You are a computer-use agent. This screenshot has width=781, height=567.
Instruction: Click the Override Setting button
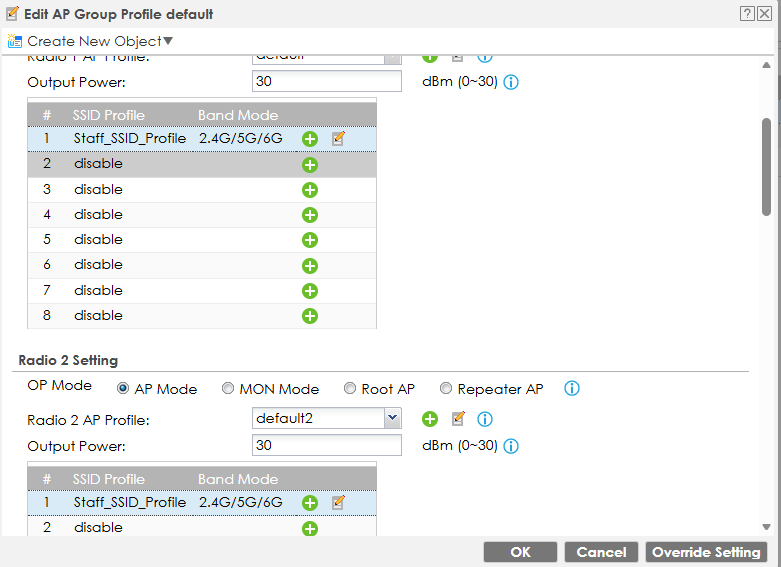pyautogui.click(x=706, y=552)
